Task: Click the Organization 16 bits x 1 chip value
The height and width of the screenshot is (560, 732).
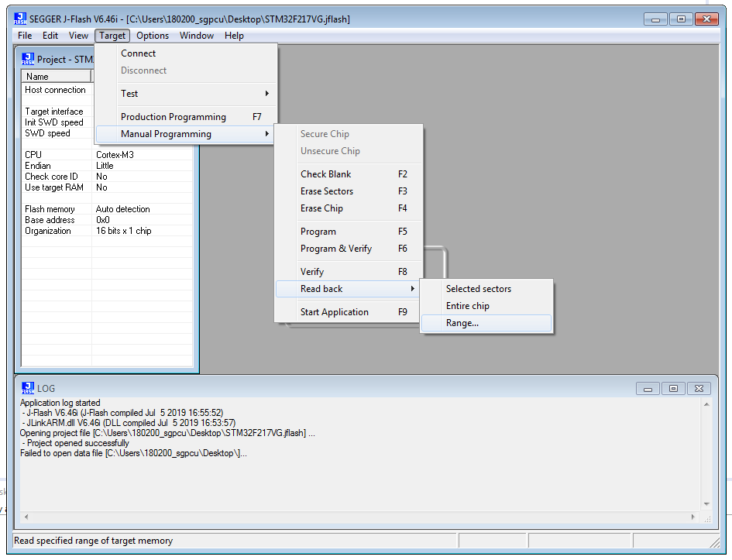Action: (124, 231)
